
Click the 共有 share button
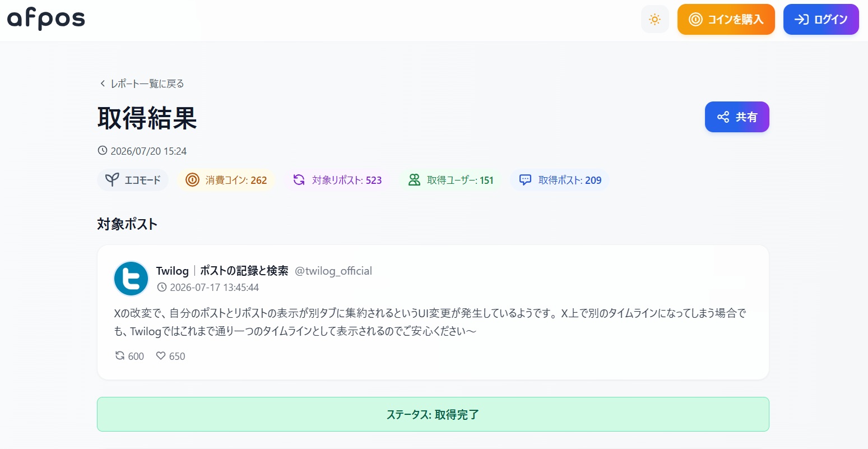pyautogui.click(x=737, y=117)
